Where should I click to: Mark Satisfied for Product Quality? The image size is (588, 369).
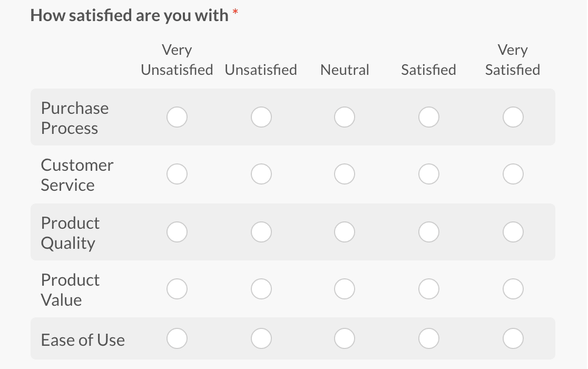tap(428, 231)
